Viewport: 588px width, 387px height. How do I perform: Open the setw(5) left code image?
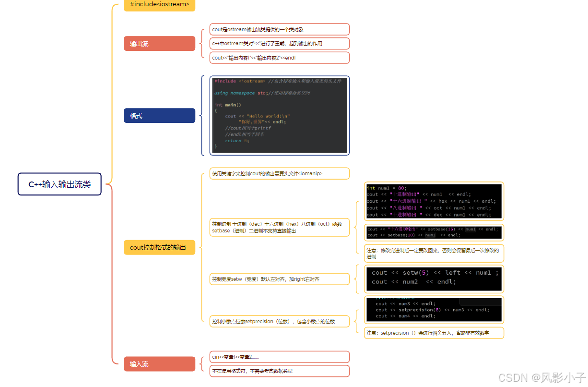(434, 278)
